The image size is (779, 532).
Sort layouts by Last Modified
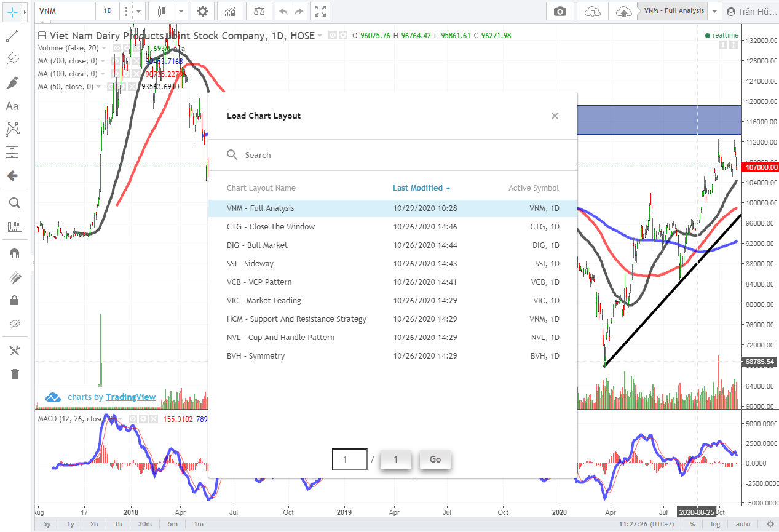point(421,188)
